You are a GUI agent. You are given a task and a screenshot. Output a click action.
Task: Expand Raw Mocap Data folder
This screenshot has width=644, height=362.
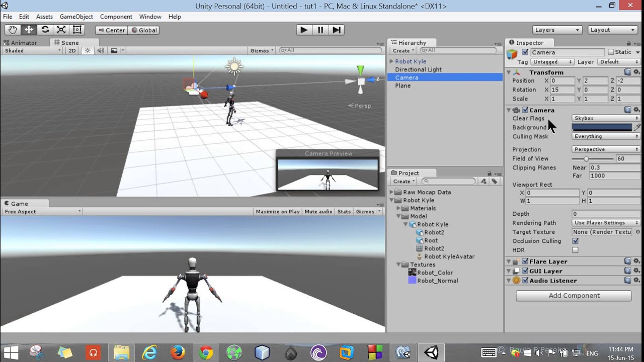392,192
